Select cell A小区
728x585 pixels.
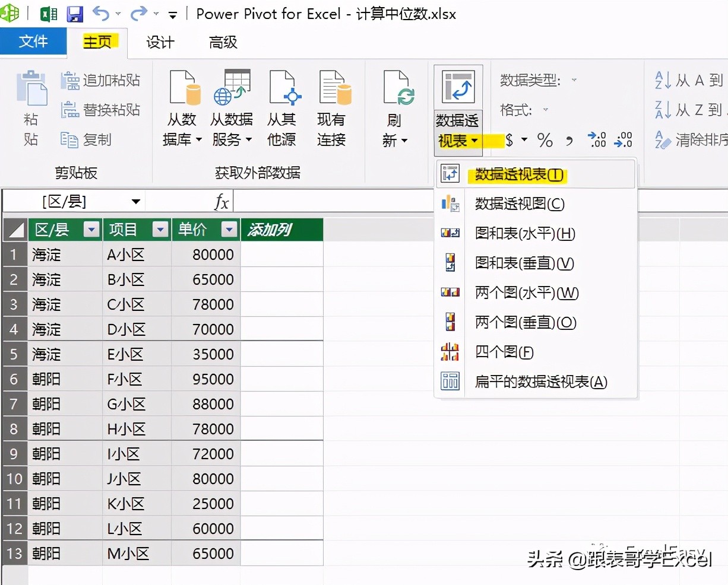[x=137, y=255]
